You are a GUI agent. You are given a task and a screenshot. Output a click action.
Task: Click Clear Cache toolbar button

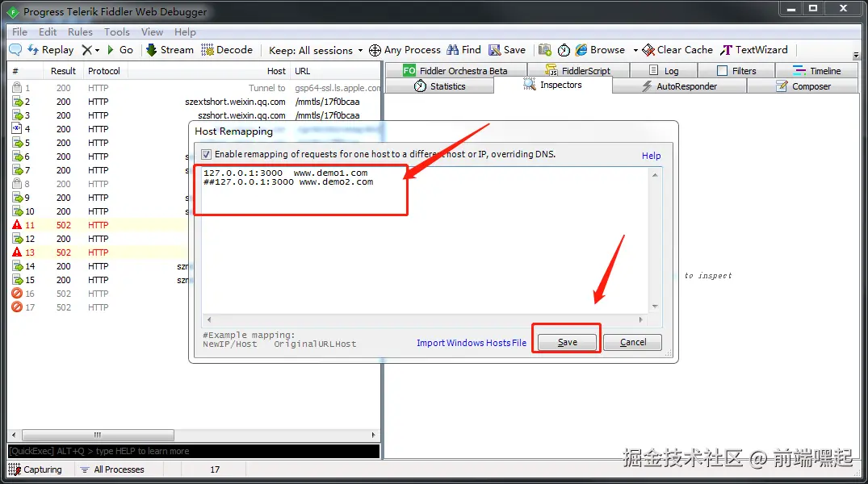677,50
